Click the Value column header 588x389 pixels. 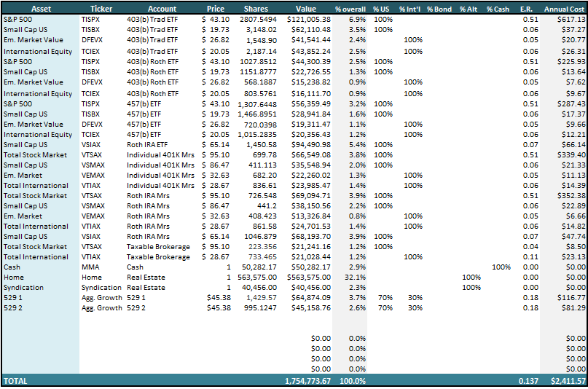point(306,9)
